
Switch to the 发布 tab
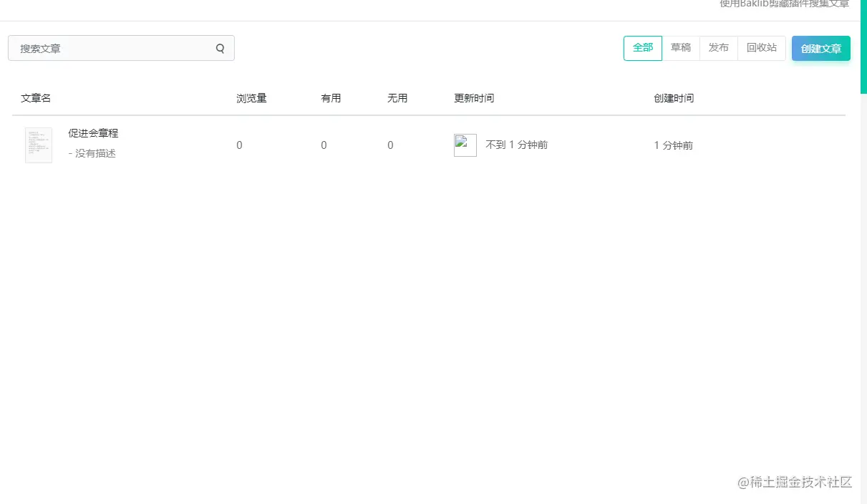click(x=719, y=48)
